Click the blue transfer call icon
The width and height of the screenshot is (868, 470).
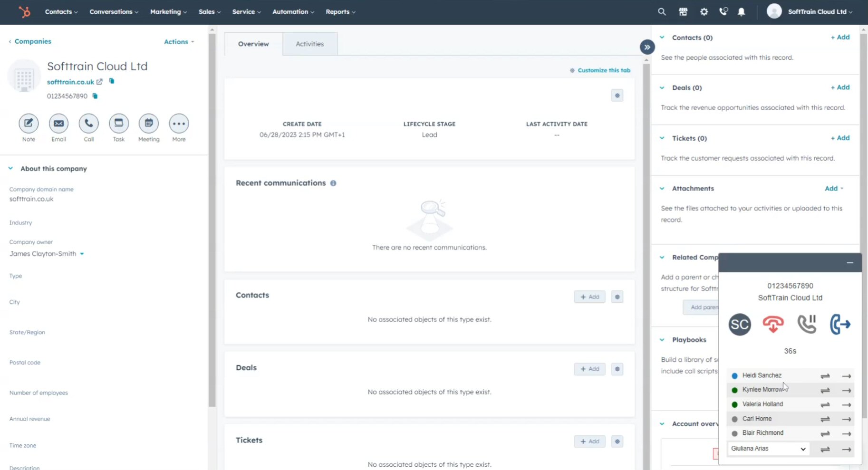point(840,324)
